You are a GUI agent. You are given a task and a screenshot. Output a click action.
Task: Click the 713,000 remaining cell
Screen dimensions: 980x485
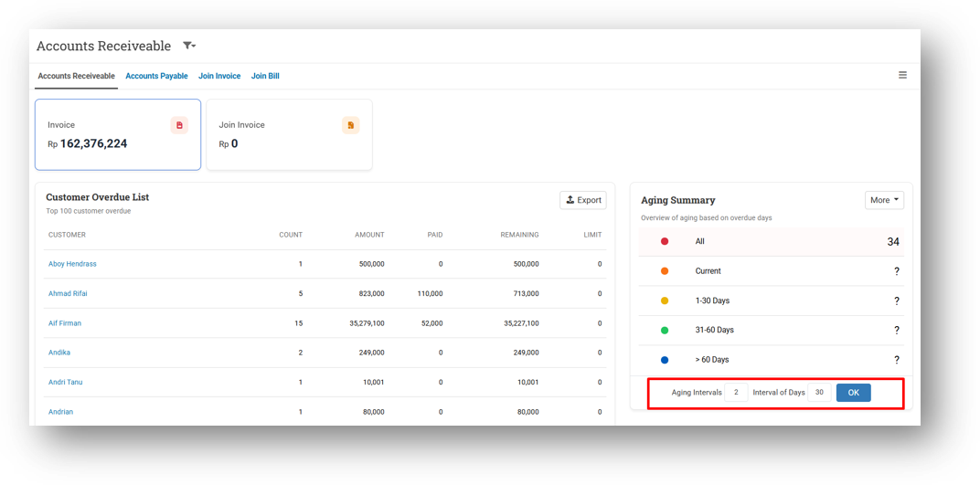pos(526,293)
